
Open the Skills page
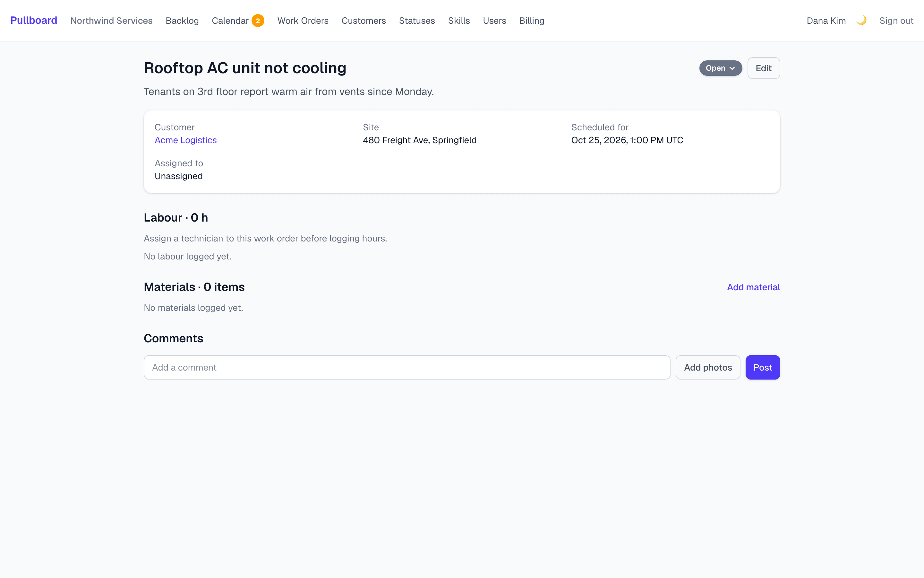pos(459,21)
